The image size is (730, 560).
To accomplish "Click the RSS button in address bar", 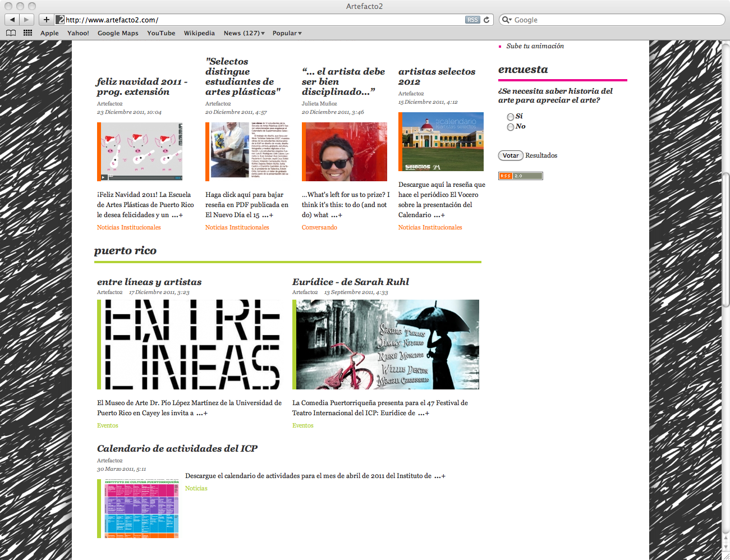I will coord(472,20).
